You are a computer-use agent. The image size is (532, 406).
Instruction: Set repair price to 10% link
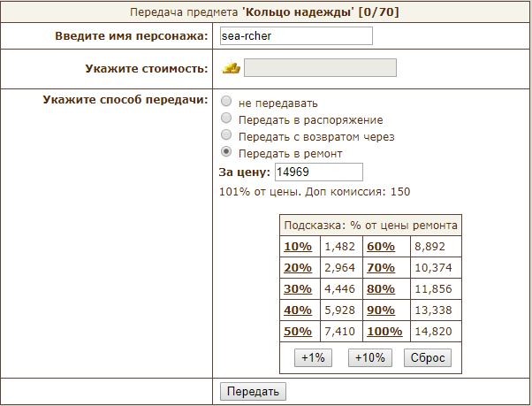coord(298,247)
